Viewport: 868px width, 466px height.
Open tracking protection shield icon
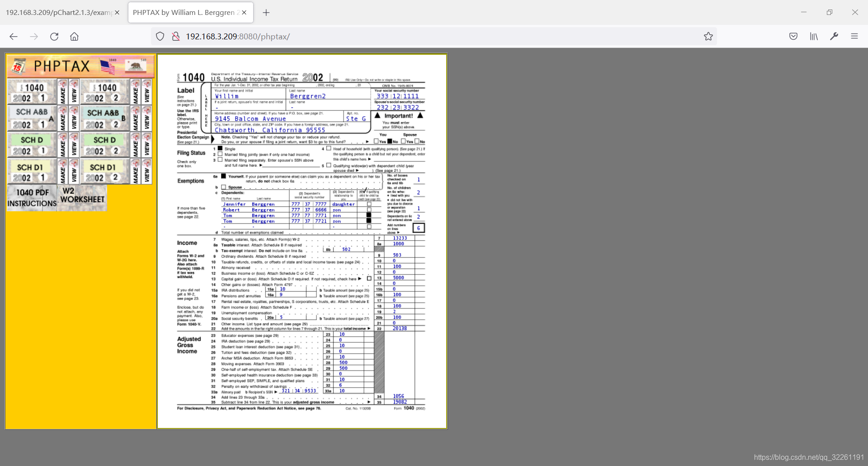click(160, 37)
